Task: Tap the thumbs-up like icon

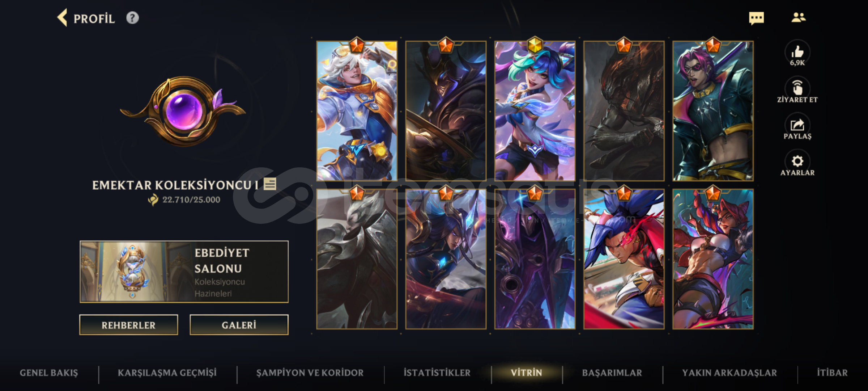Action: click(x=797, y=52)
